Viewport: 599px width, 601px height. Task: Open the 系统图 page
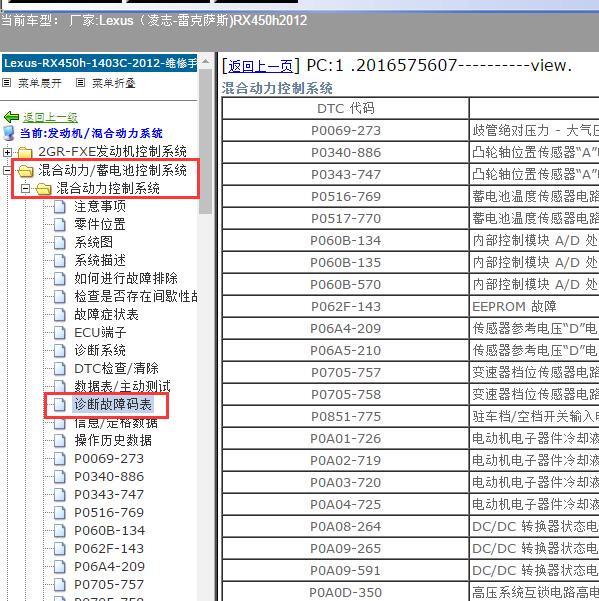[x=94, y=242]
